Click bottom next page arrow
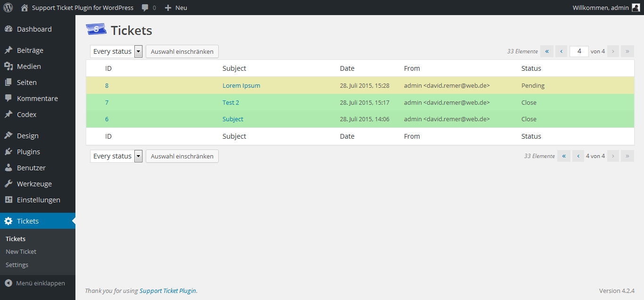The height and width of the screenshot is (300, 644). 613,156
